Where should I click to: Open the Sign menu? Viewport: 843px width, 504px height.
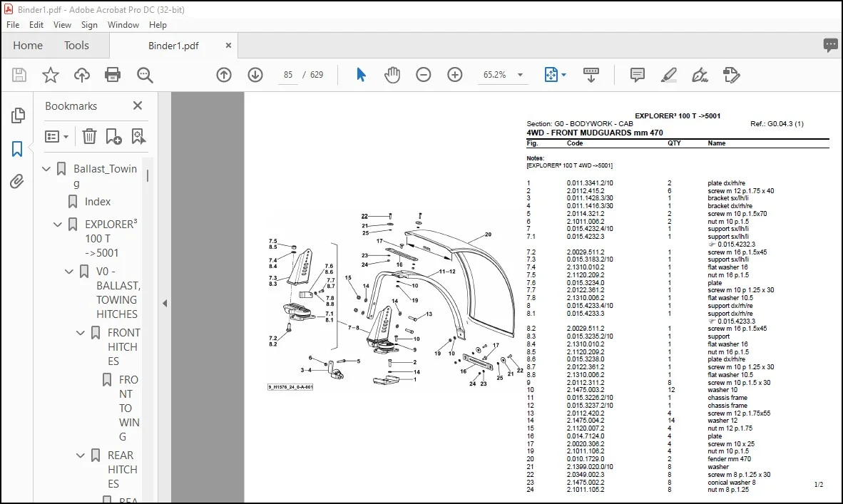(x=89, y=25)
